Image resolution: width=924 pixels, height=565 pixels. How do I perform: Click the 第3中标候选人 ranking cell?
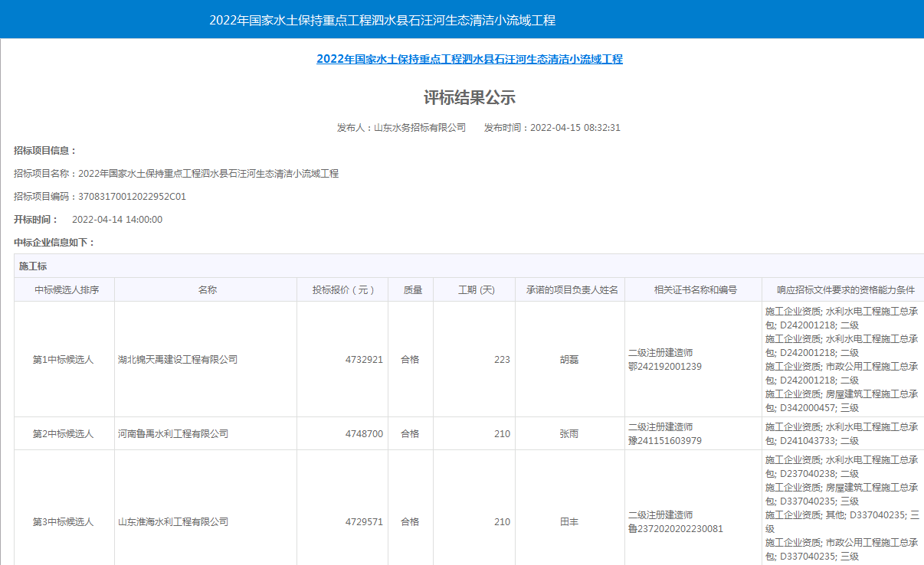click(63, 522)
